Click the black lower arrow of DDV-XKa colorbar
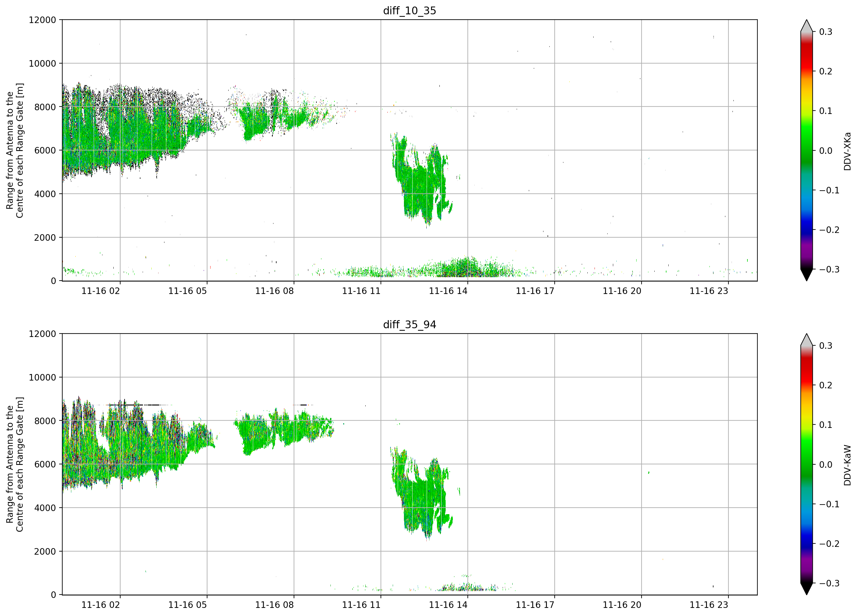Image resolution: width=858 pixels, height=616 pixels. tap(807, 274)
